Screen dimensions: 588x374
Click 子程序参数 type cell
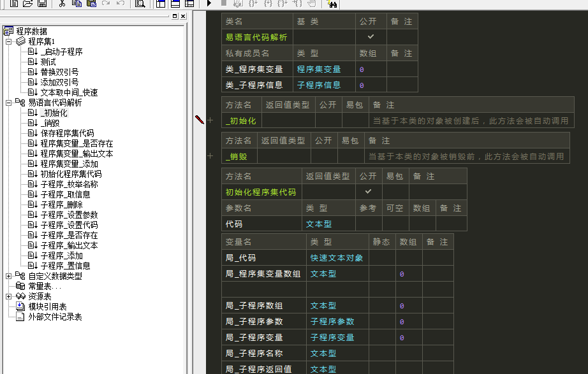pos(337,322)
